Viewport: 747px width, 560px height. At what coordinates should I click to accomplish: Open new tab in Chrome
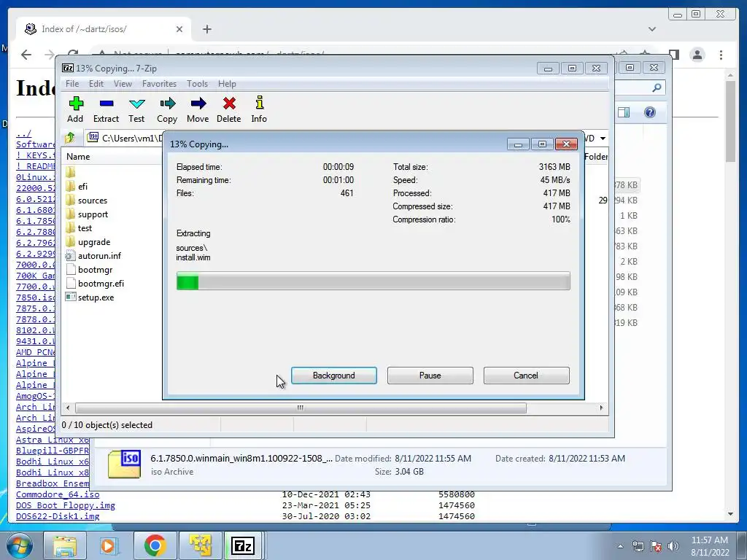tap(206, 29)
